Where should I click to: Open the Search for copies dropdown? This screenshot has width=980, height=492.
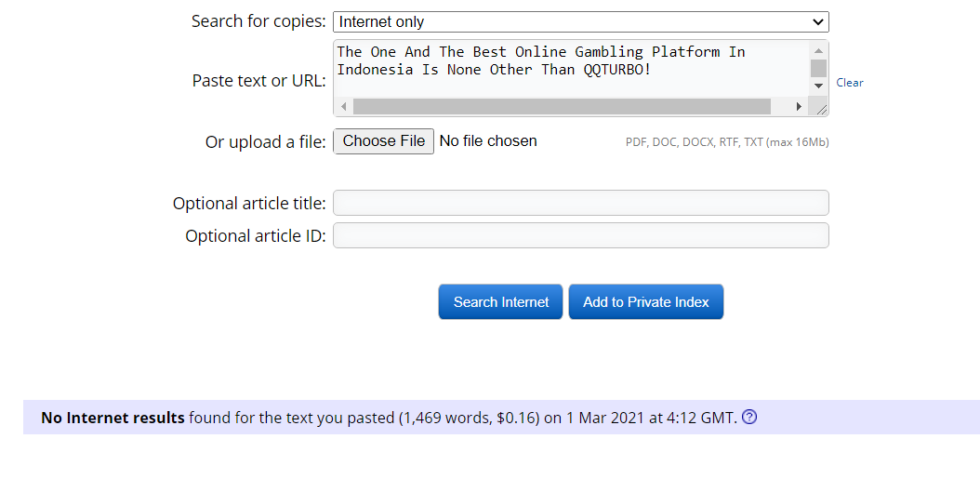tap(580, 22)
